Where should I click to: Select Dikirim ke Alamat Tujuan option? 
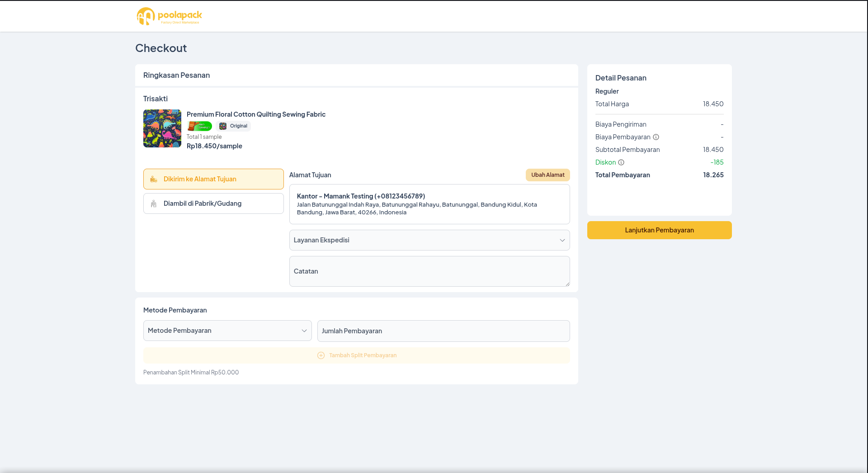213,179
